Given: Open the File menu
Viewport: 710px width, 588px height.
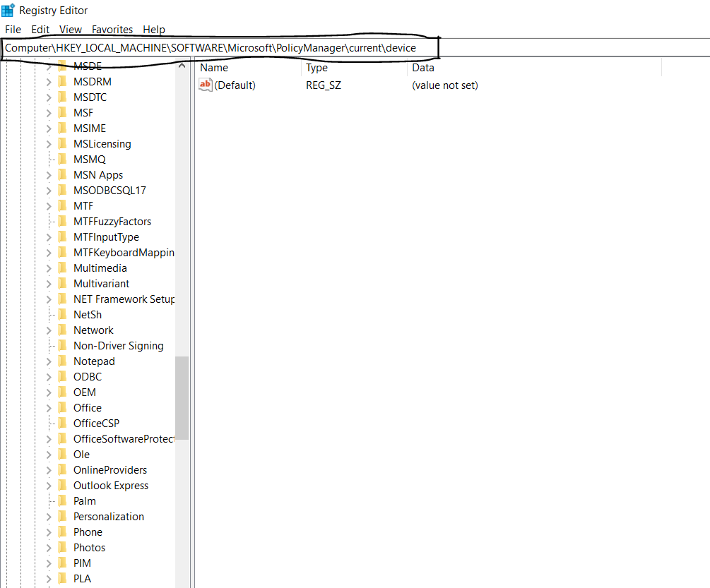Looking at the screenshot, I should [x=13, y=30].
